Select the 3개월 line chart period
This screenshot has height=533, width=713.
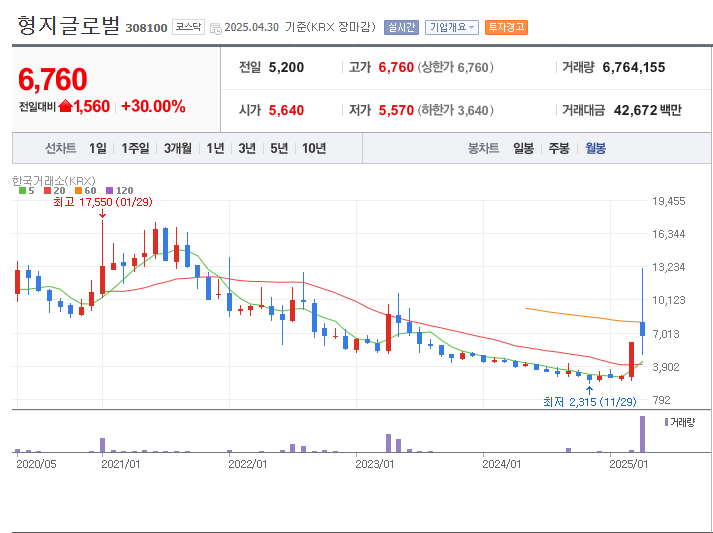pos(178,148)
